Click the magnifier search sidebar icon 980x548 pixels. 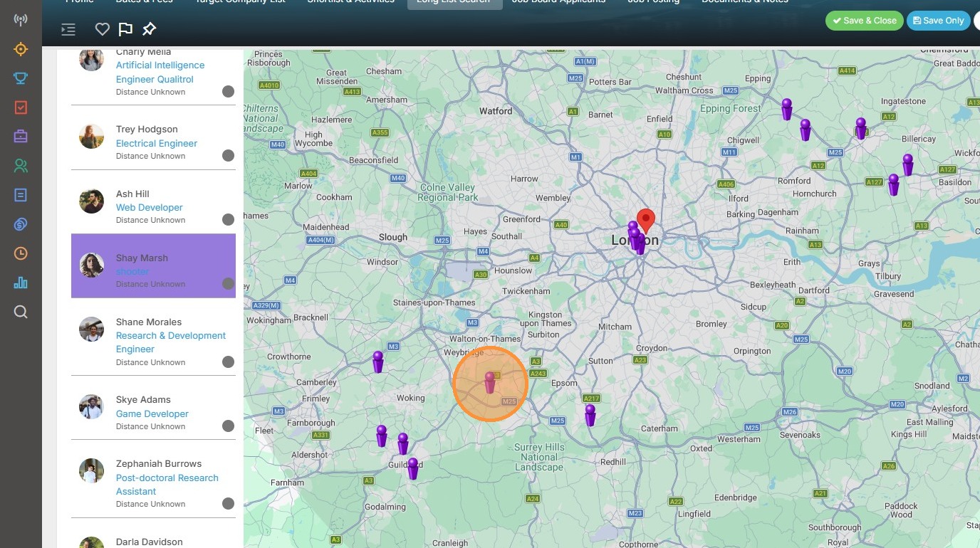click(x=21, y=312)
